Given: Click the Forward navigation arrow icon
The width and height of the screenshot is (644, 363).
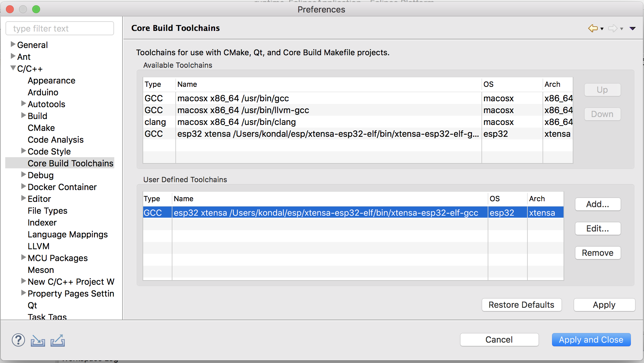Looking at the screenshot, I should click(612, 28).
